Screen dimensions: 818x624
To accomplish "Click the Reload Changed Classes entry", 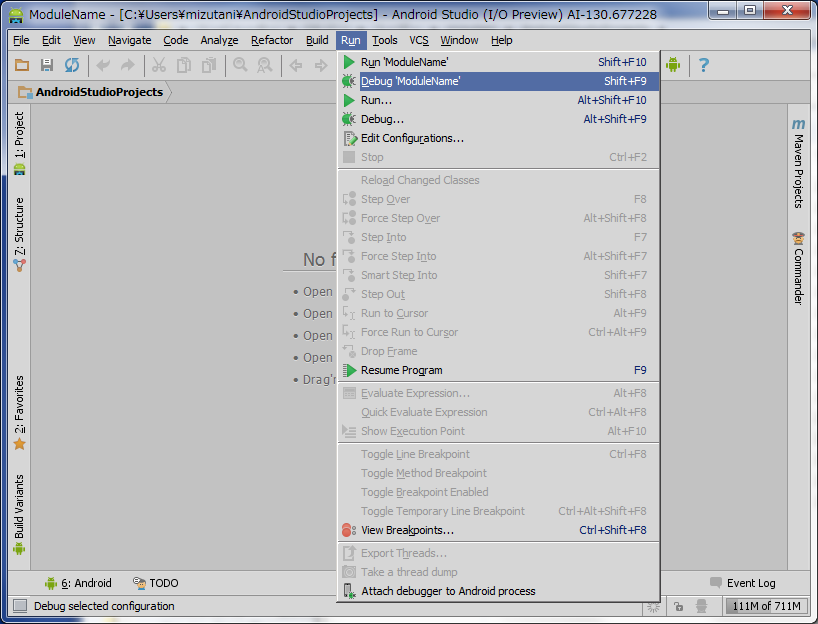I will pos(499,181).
